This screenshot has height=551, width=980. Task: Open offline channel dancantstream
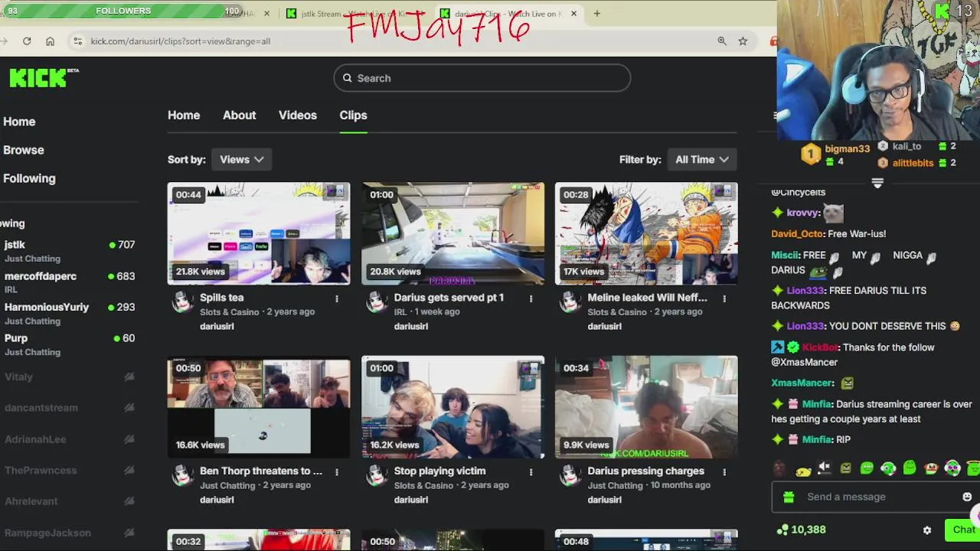point(69,408)
